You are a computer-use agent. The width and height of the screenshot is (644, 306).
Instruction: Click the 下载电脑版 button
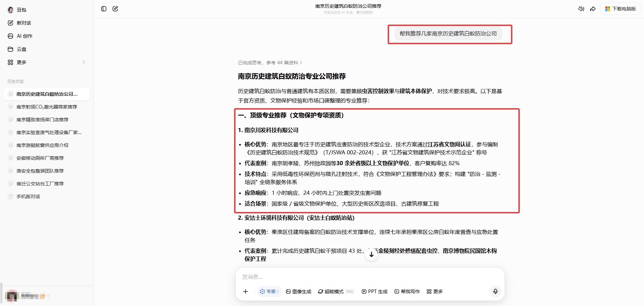click(x=620, y=9)
